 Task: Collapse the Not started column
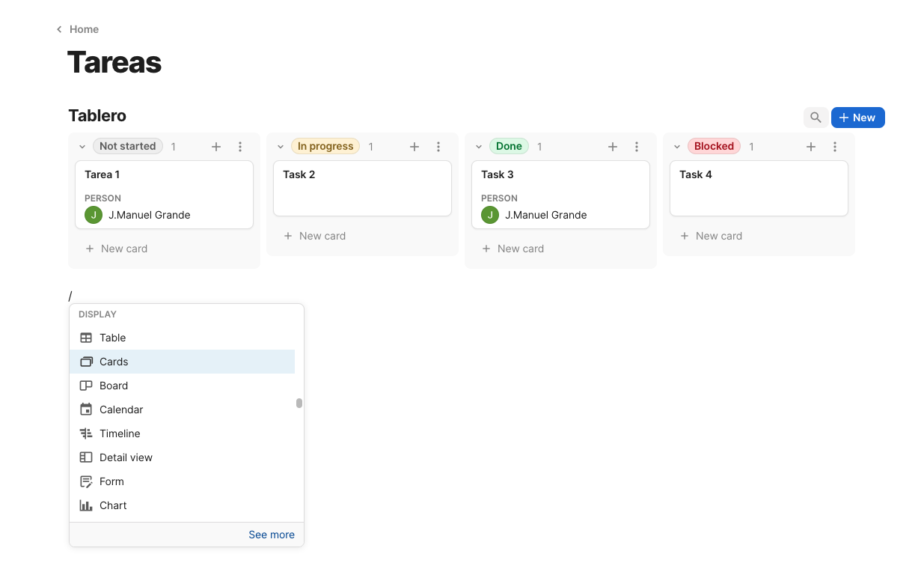coord(82,147)
